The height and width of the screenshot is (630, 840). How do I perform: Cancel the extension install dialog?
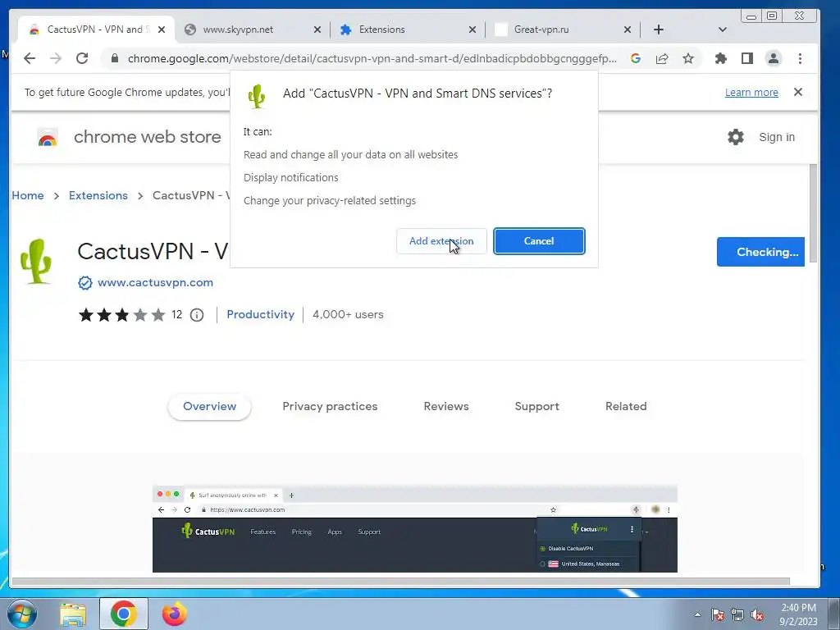pyautogui.click(x=539, y=241)
